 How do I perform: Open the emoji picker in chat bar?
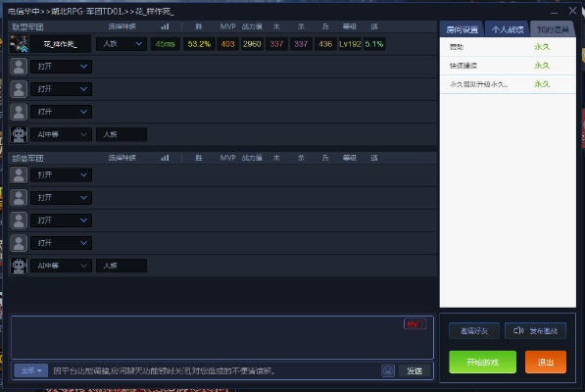(388, 370)
